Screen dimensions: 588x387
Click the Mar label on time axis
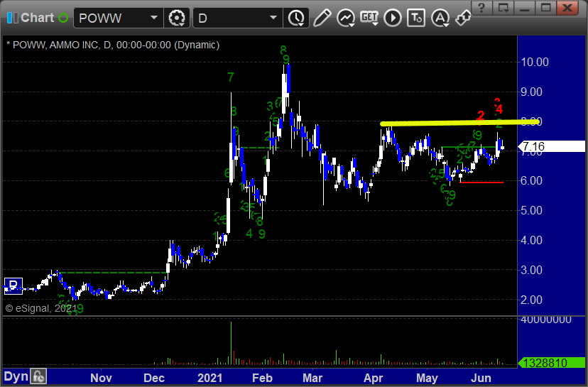[312, 378]
